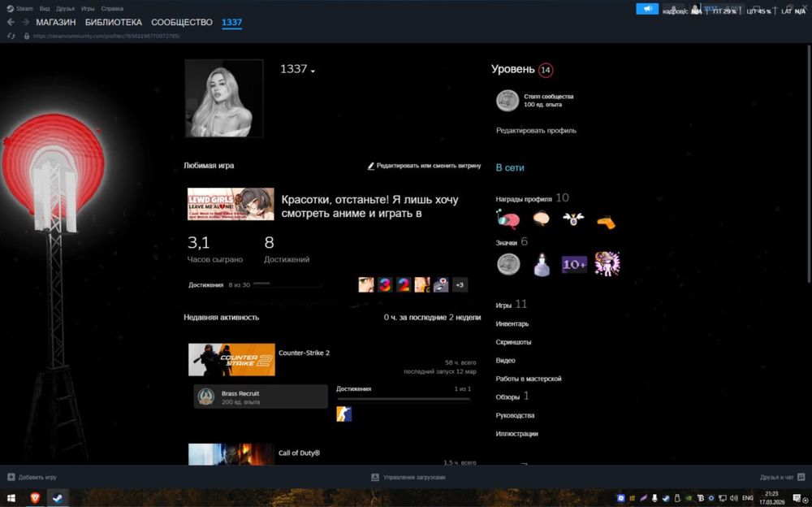Click the winged profile award icon
The image size is (812, 507).
click(x=573, y=219)
